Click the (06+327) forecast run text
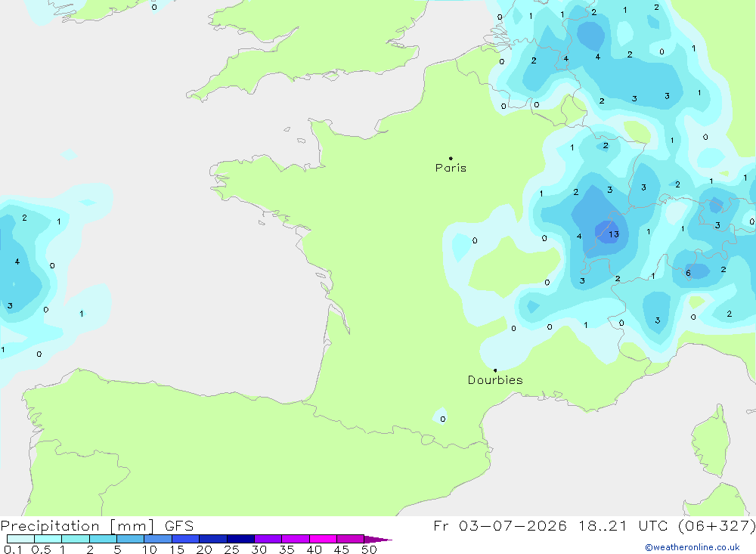756x554 pixels. point(717,525)
